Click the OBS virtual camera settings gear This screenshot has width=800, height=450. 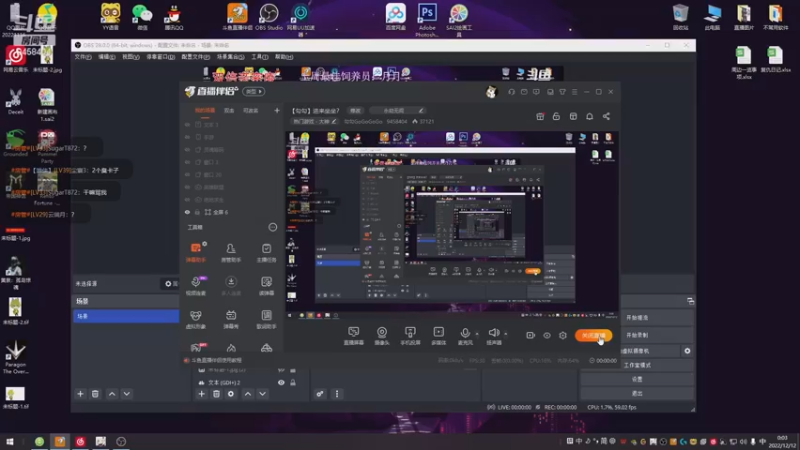tap(687, 351)
